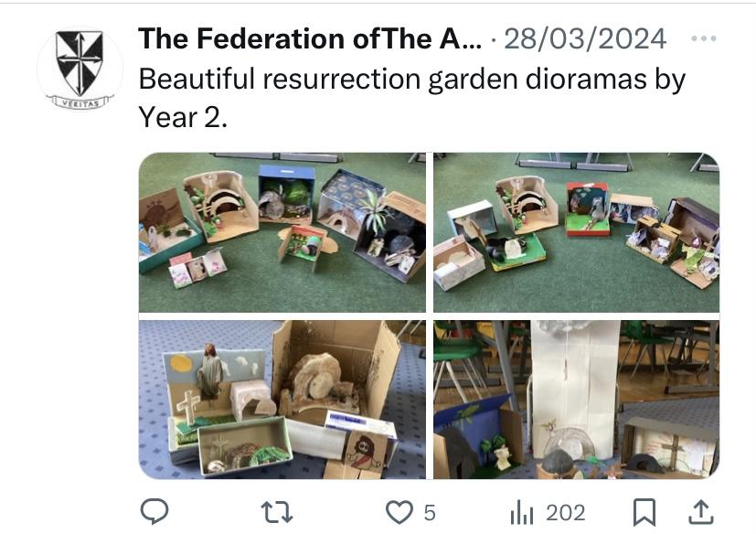The width and height of the screenshot is (756, 534).
Task: Click the Veritas banner under the shield logo
Action: 80,102
